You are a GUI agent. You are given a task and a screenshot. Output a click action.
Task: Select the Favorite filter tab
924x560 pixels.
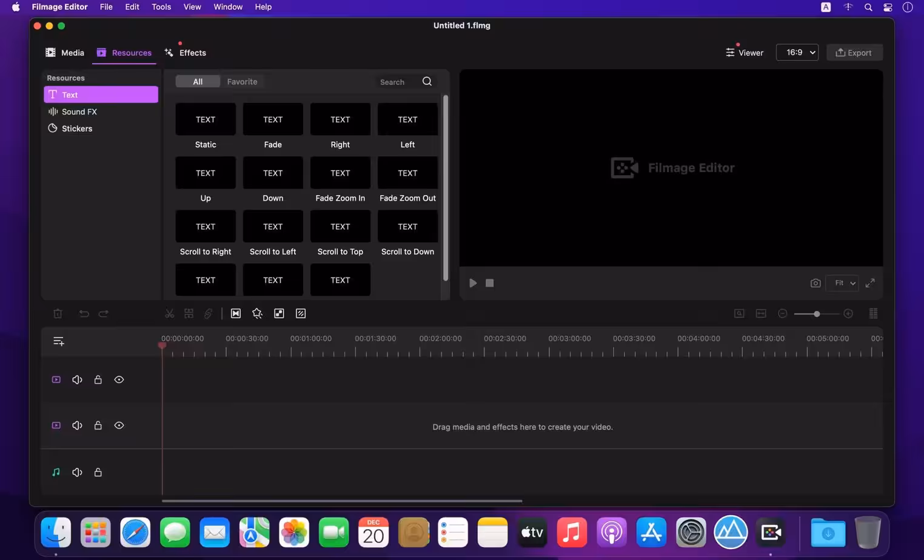tap(242, 81)
